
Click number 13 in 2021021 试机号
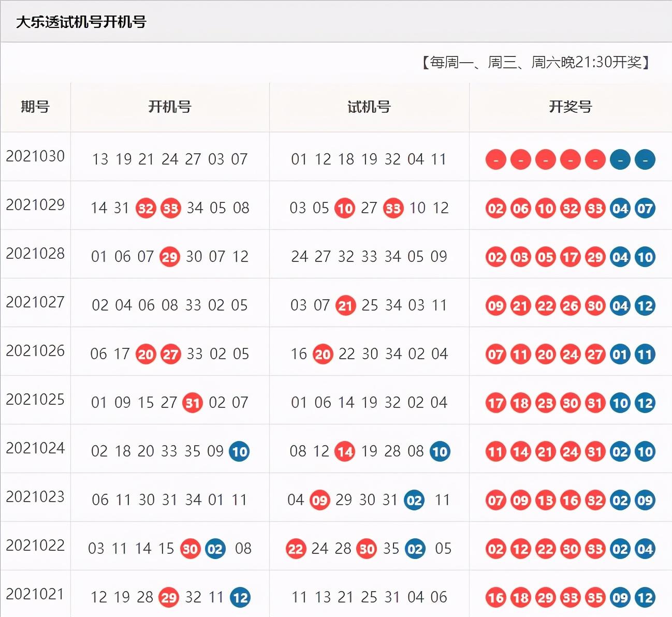[x=323, y=597]
